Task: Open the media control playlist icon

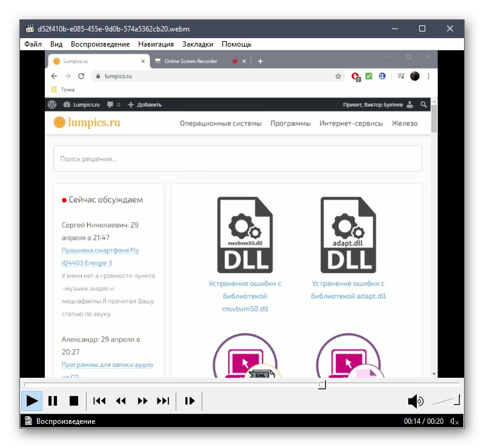Action: click(x=401, y=76)
